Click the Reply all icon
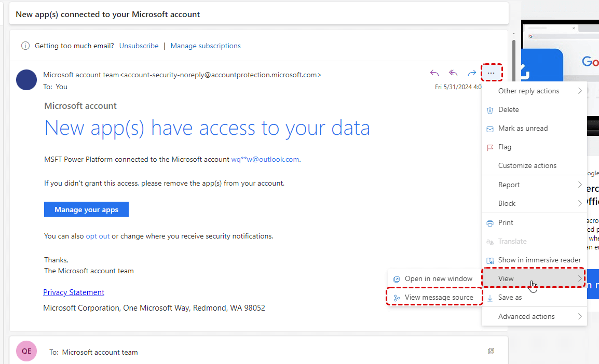The image size is (599, 364). (x=453, y=73)
